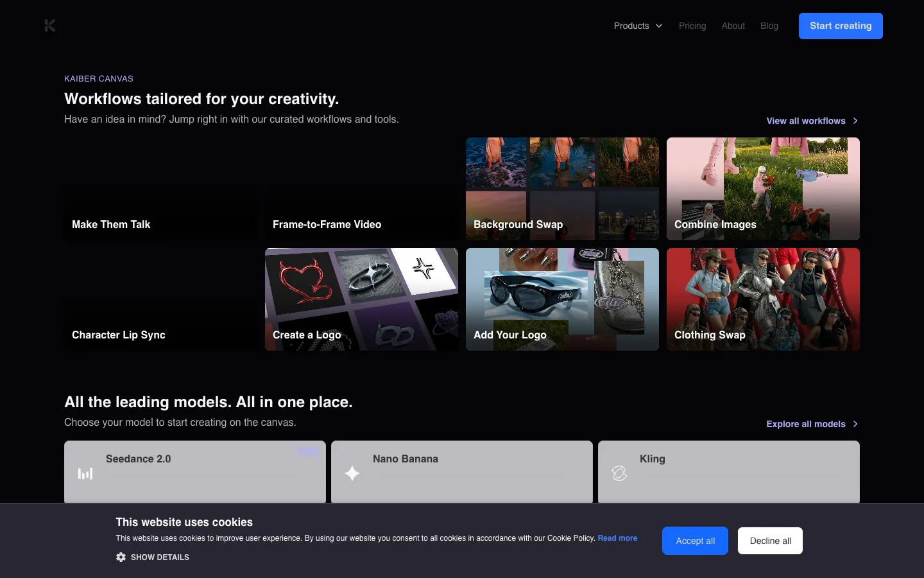Select the Clothing Swap workflow thumbnail
Screen dimensions: 924x578
coord(763,299)
